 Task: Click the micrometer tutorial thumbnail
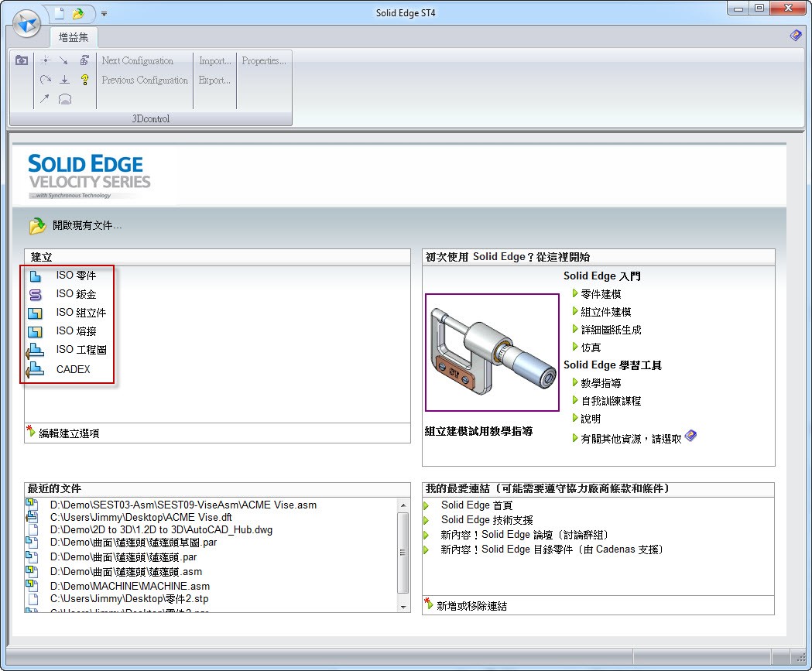pos(492,353)
